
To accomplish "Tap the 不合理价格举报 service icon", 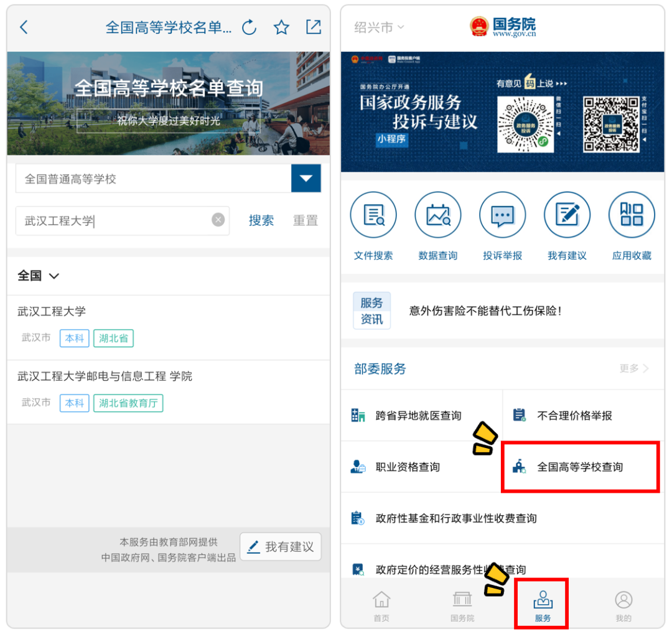I will coord(520,415).
